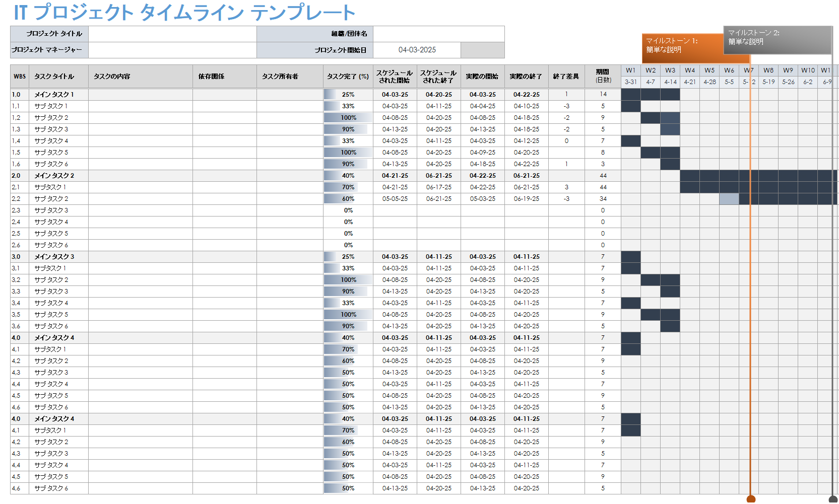839x504 pixels.
Task: Select the gray マイルストーン 2 callout box
Action: [x=778, y=40]
